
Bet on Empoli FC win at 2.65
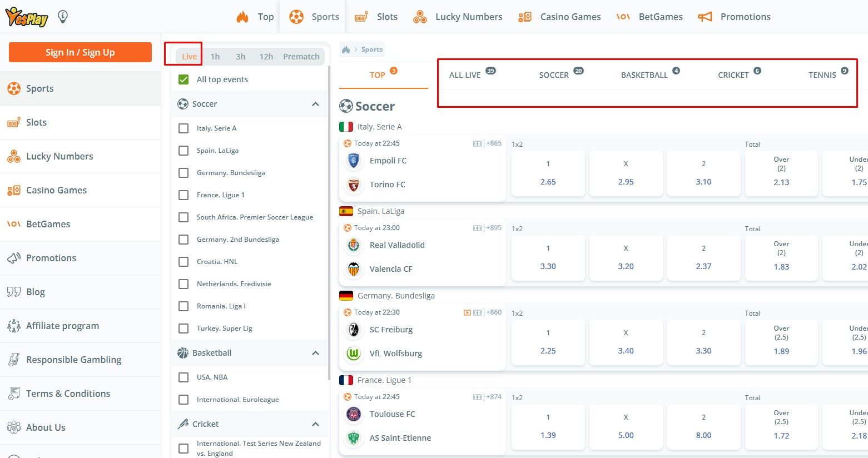(x=548, y=173)
